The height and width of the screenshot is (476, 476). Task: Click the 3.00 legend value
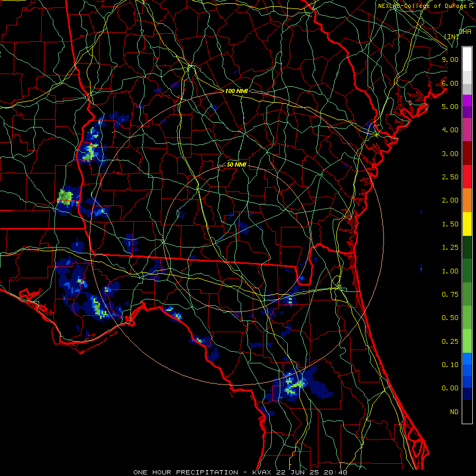tap(450, 153)
